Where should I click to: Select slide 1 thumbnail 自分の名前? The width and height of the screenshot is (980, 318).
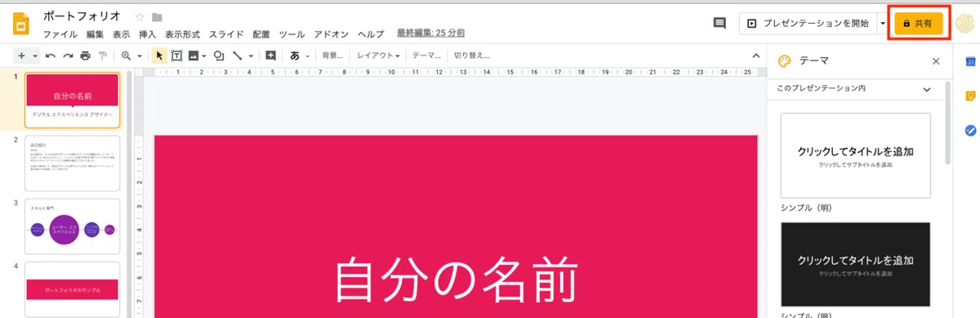[72, 101]
